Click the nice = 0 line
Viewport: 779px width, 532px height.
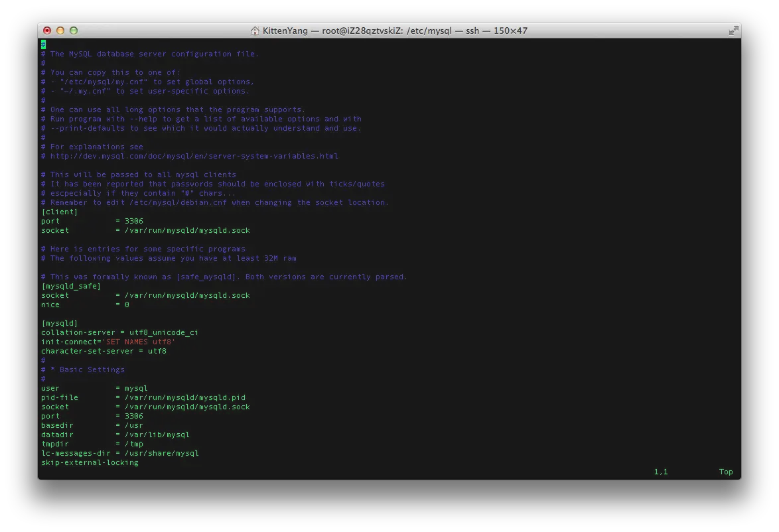point(86,305)
